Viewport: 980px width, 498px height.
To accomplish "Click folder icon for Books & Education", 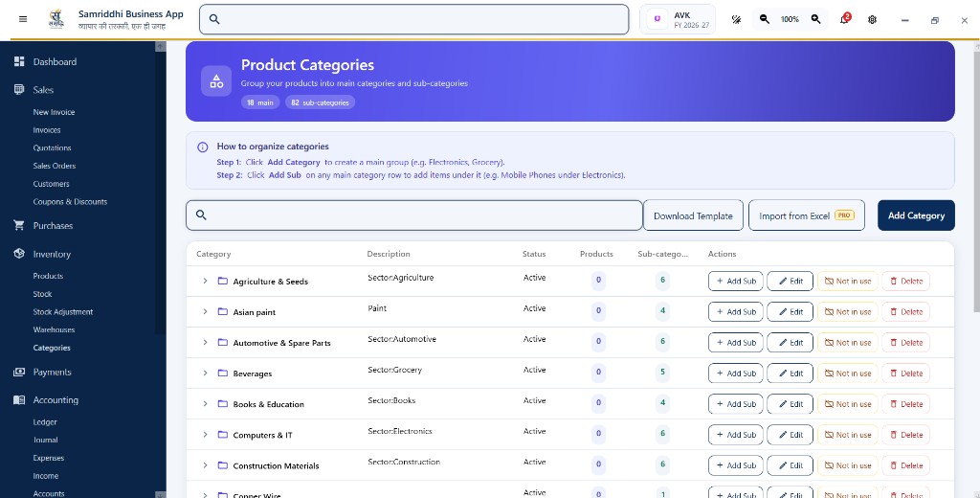I will [x=222, y=403].
